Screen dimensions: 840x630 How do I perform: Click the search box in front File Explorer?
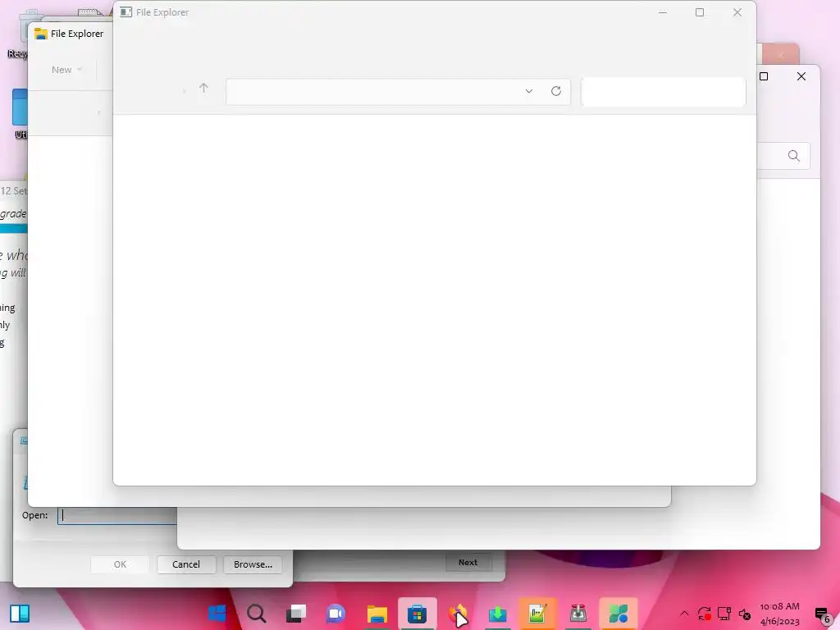point(663,92)
